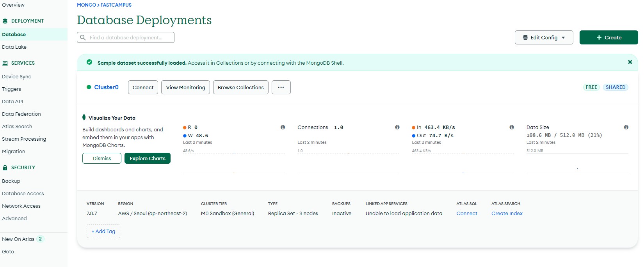644x267 pixels.
Task: Click the version value 7.0.7
Action: click(92, 213)
